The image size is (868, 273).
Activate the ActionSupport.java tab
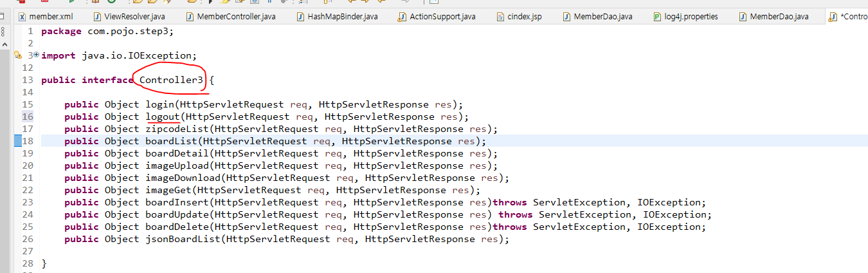(x=437, y=17)
